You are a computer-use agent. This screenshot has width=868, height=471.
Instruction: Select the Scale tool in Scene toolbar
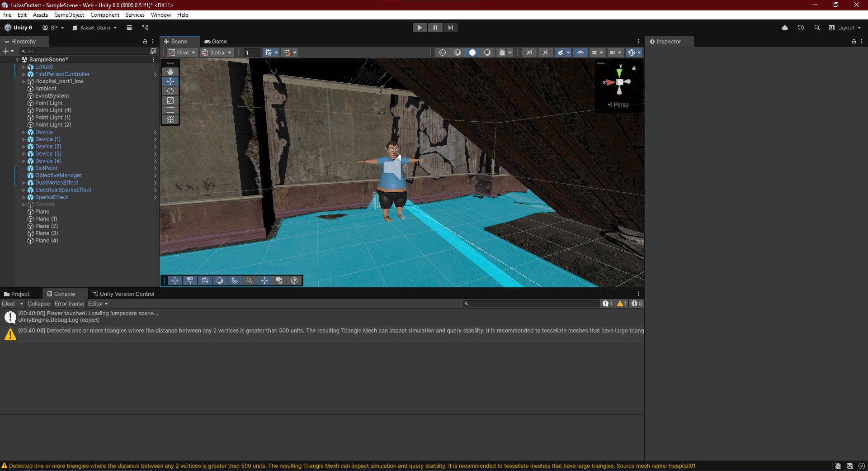pos(170,100)
